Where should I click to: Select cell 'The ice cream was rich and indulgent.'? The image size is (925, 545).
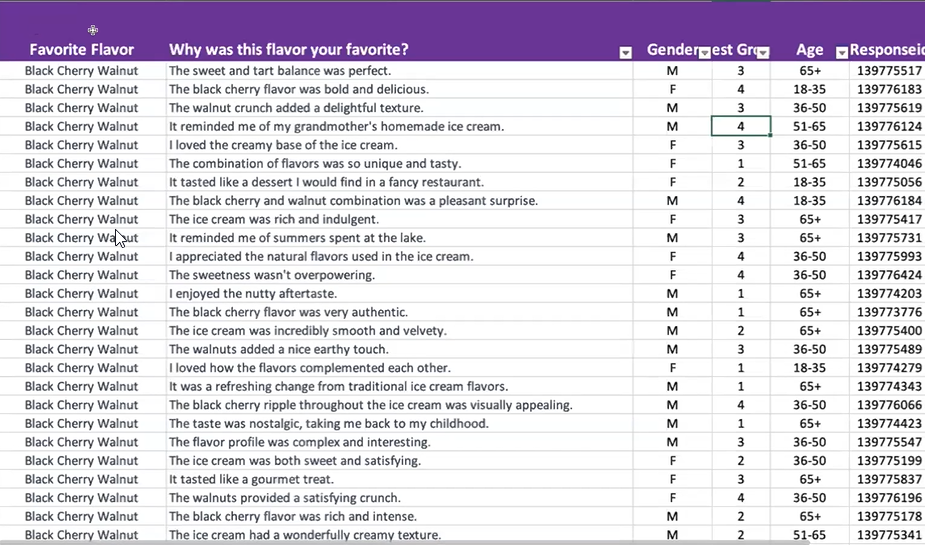[399, 219]
